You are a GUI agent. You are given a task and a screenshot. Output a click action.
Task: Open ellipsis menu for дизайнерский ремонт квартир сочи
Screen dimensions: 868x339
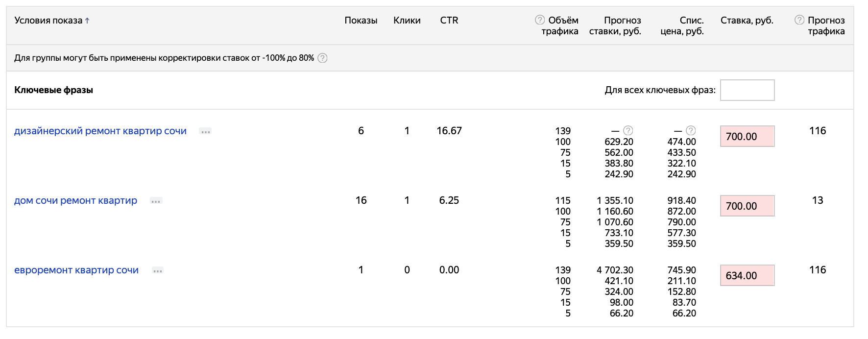pyautogui.click(x=205, y=131)
